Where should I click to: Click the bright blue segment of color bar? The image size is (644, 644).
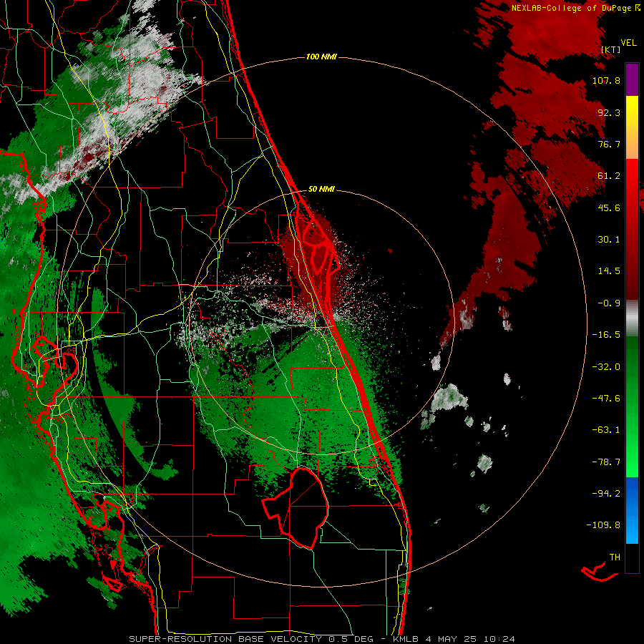[x=632, y=510]
